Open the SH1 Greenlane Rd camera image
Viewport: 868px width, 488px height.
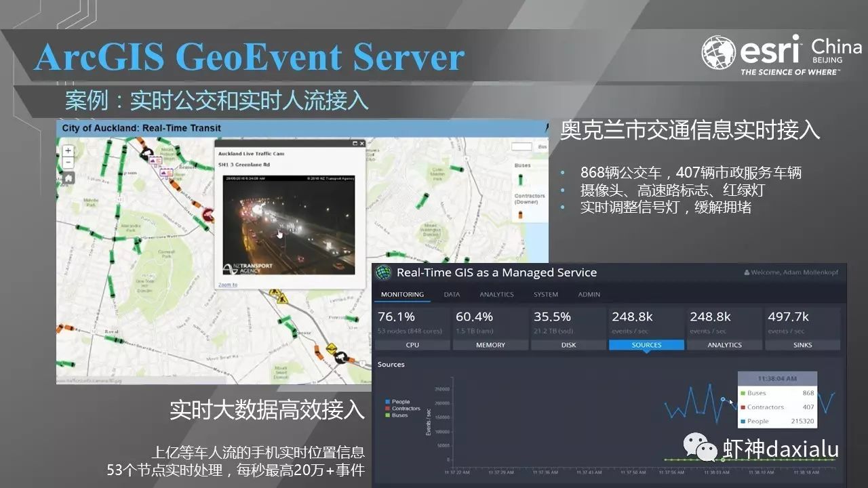pos(288,224)
